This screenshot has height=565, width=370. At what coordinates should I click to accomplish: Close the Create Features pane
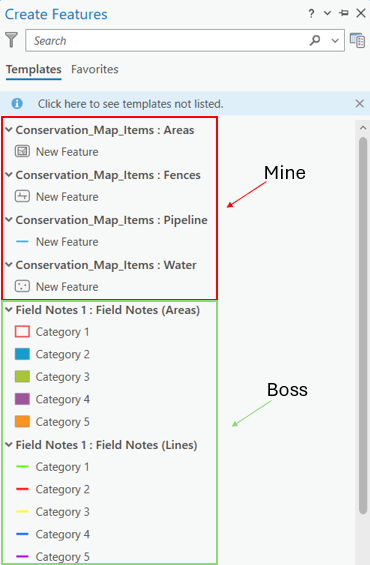[361, 13]
